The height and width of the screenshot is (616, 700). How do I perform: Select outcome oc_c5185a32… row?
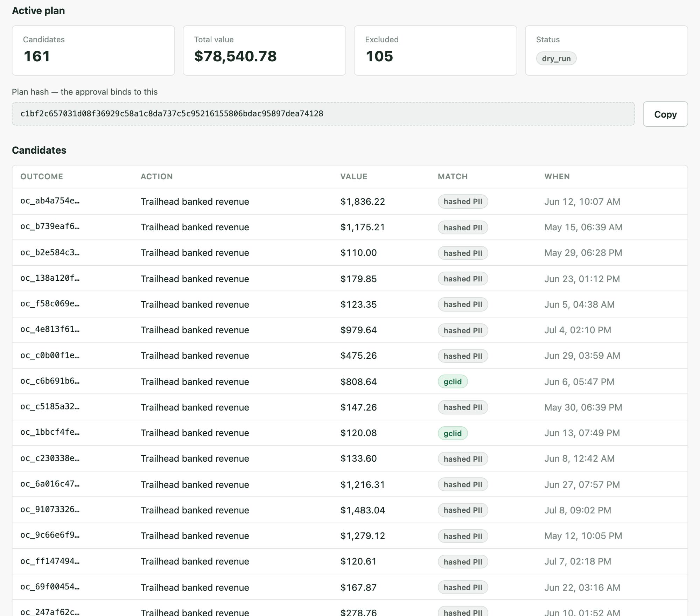click(x=350, y=407)
